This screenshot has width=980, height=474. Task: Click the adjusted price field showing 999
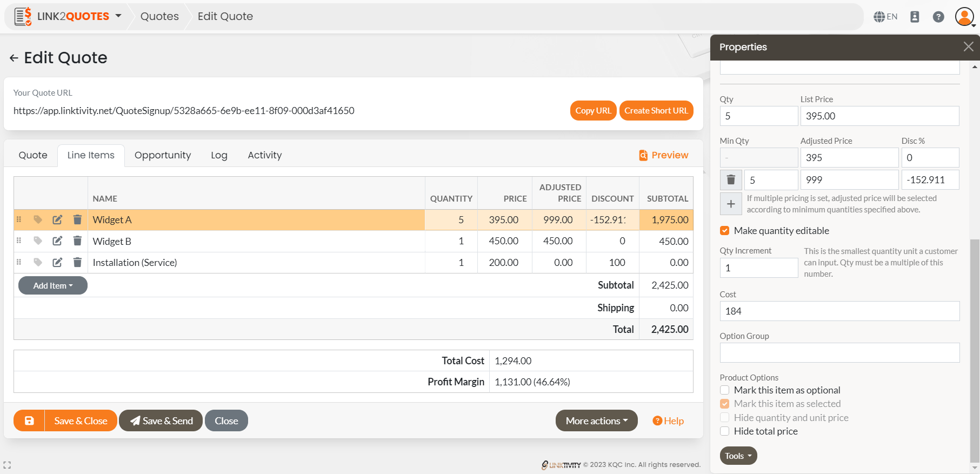click(x=849, y=179)
